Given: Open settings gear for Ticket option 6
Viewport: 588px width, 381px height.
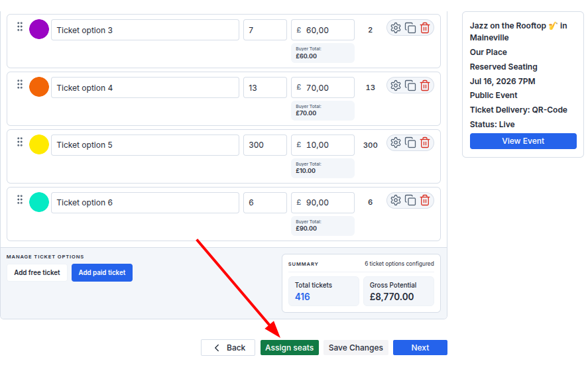Looking at the screenshot, I should click(x=396, y=201).
